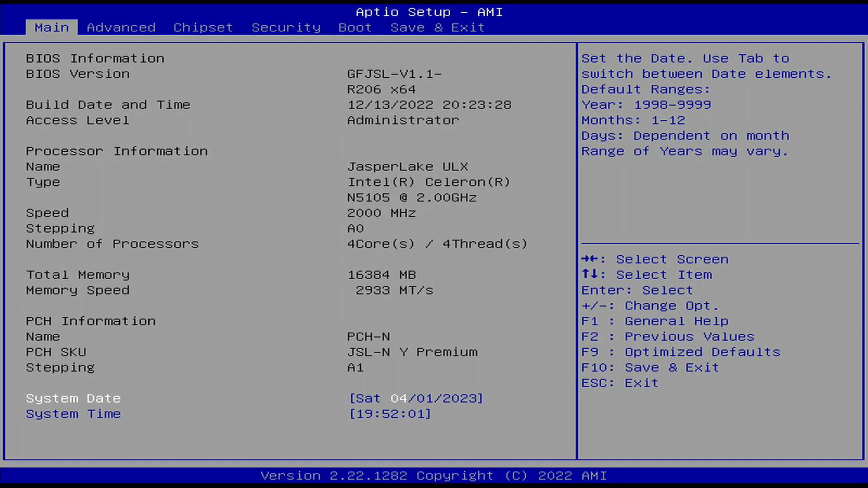Click the Administrator access level value

pos(403,120)
